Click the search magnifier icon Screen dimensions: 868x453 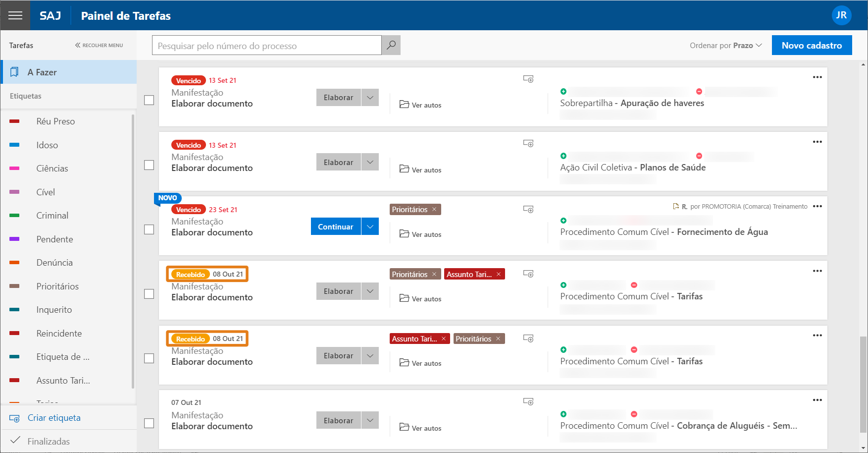pyautogui.click(x=391, y=45)
